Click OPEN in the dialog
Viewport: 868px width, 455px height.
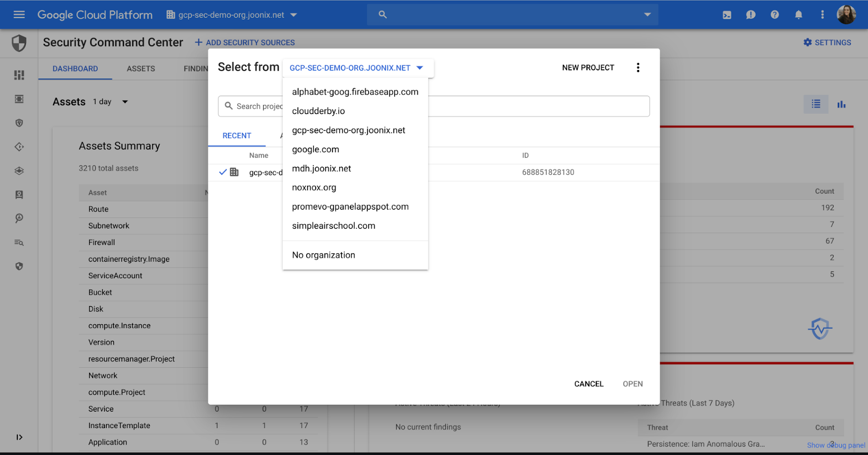coord(633,384)
